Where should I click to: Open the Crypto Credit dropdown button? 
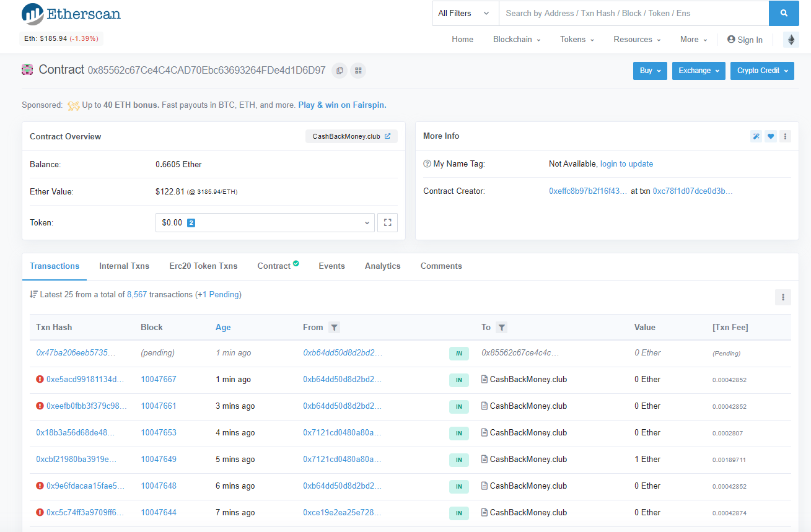[762, 71]
